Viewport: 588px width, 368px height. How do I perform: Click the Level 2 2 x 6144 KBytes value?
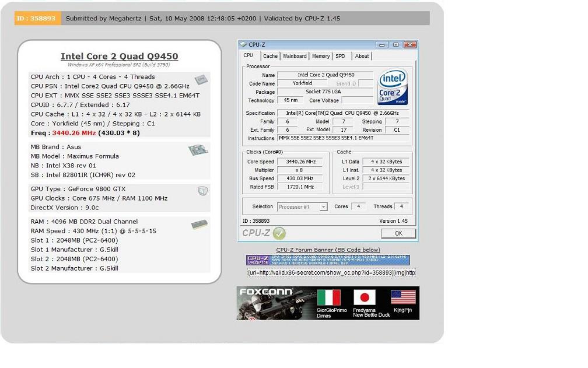click(386, 179)
